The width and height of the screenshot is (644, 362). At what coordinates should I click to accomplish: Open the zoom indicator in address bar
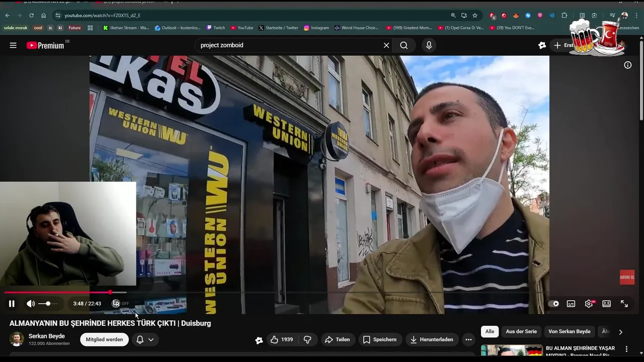pos(453,16)
